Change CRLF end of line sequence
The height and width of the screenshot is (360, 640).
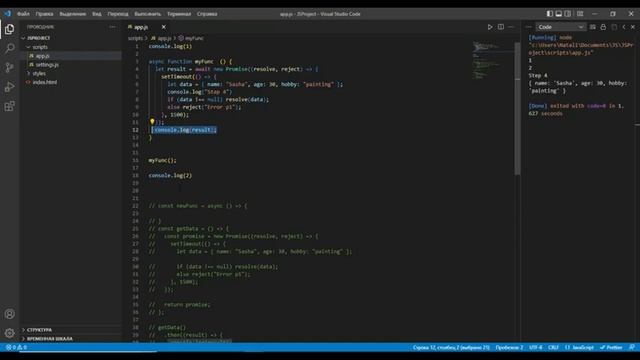553,347
